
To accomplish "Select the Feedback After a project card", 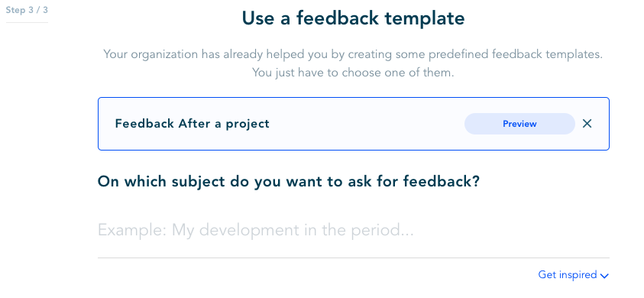I will click(x=353, y=124).
